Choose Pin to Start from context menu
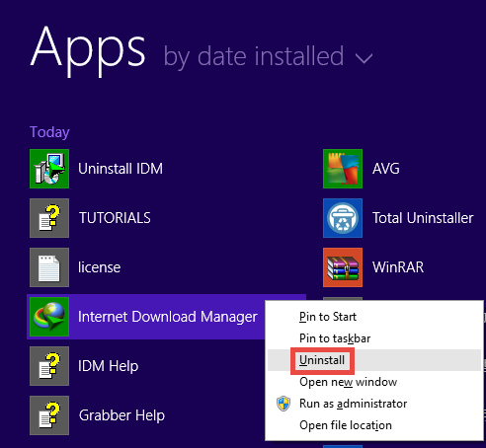486x448 pixels. pos(374,317)
